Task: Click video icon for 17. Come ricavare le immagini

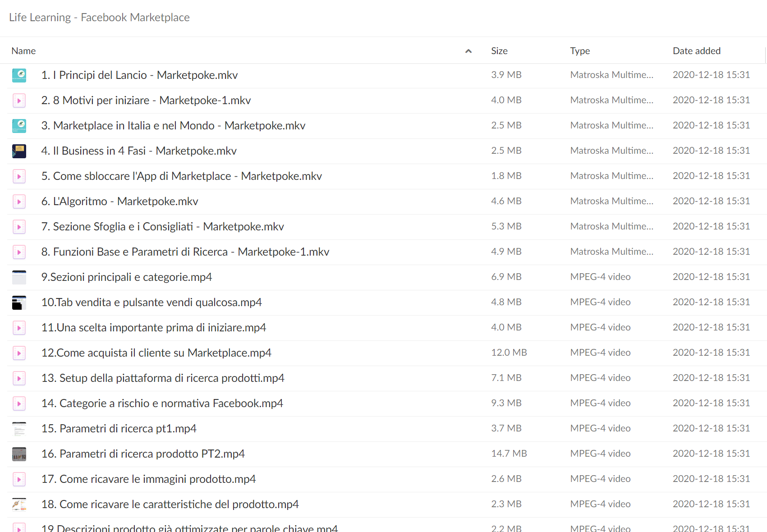Action: (19, 479)
